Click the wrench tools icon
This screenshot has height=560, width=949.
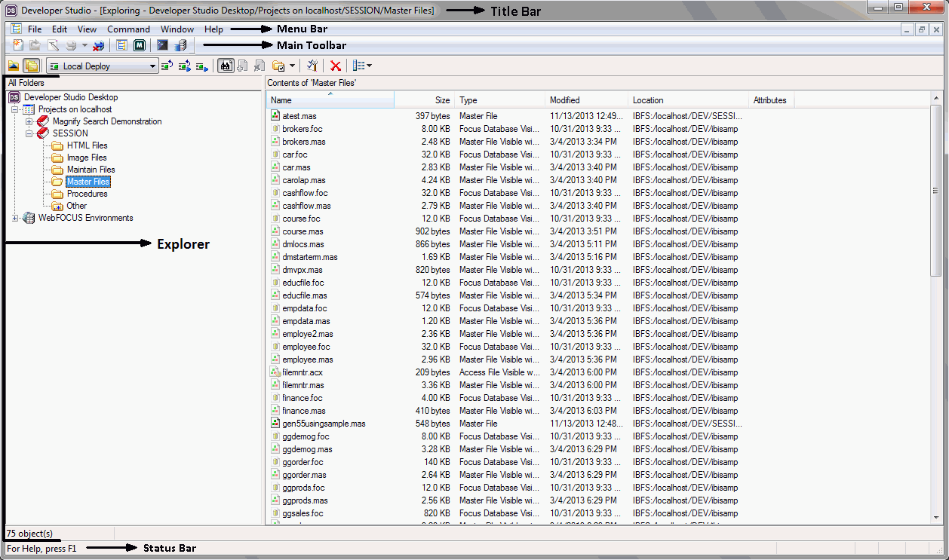(x=312, y=66)
